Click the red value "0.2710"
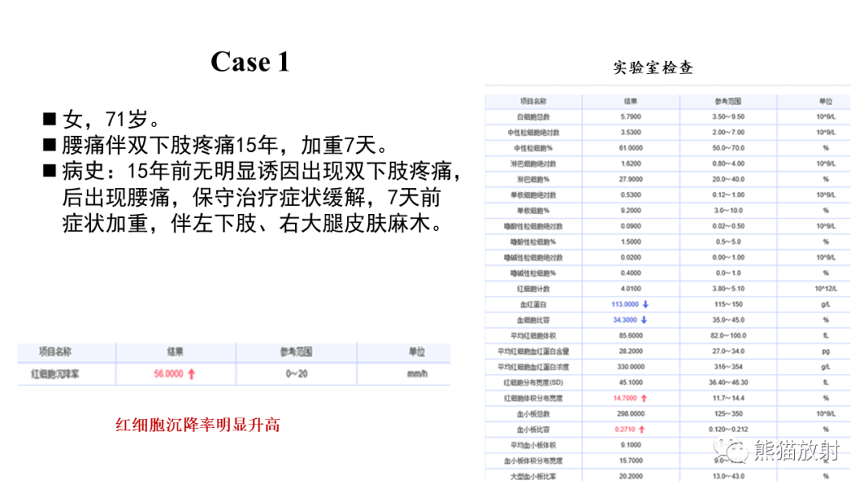This screenshot has height=489, width=868. click(x=624, y=429)
